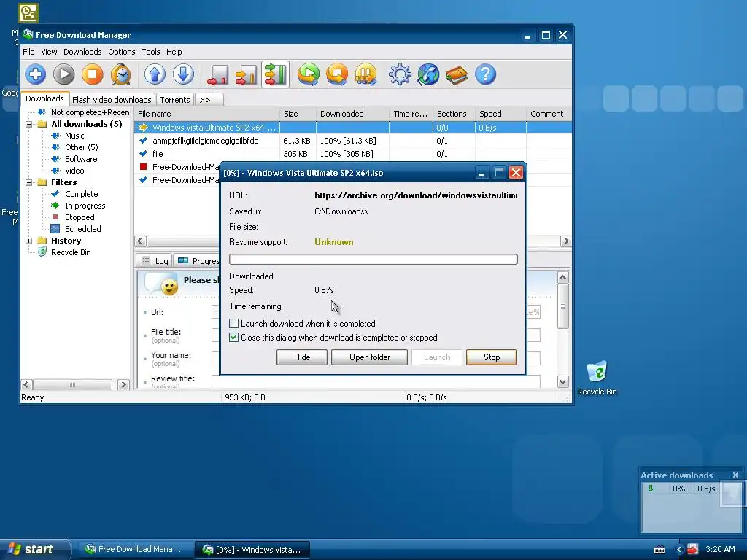Viewport: 747px width, 560px height.
Task: Click the Open folder button
Action: click(x=369, y=357)
